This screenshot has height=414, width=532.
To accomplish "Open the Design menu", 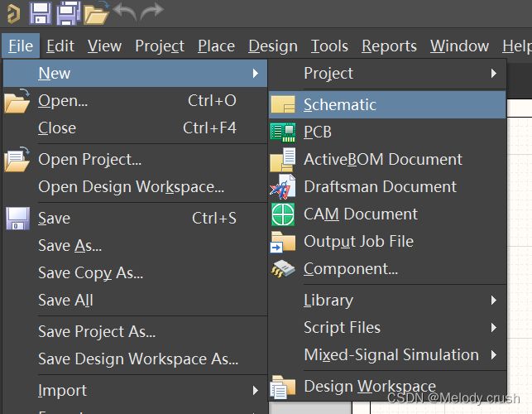I will tap(273, 46).
